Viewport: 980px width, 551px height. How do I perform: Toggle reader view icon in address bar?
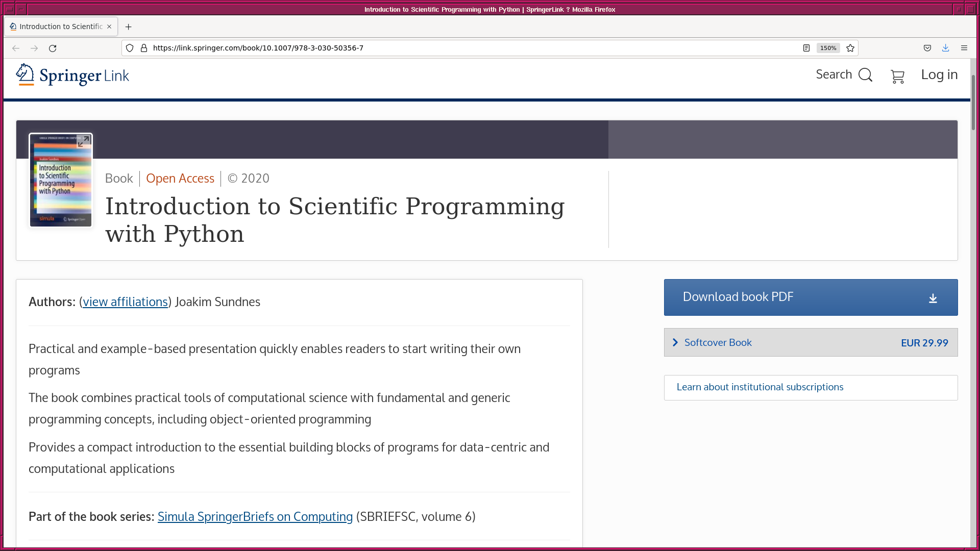[806, 48]
